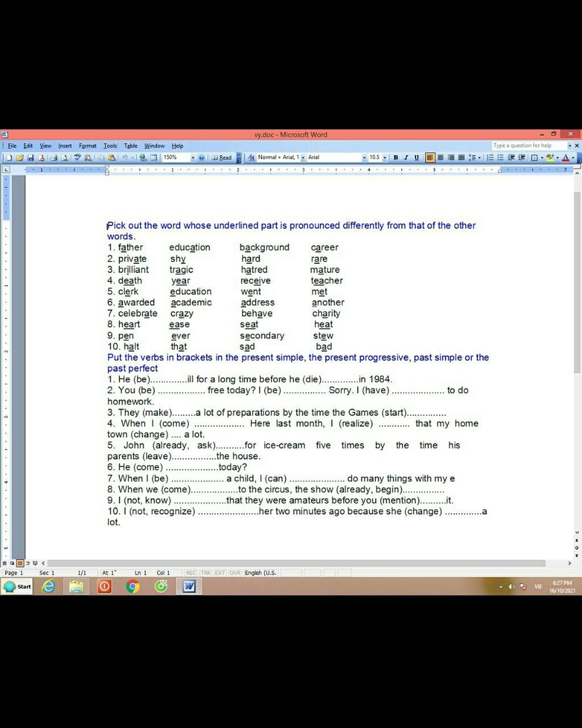582x728 pixels.
Task: Open the Edit menu
Action: click(x=28, y=146)
